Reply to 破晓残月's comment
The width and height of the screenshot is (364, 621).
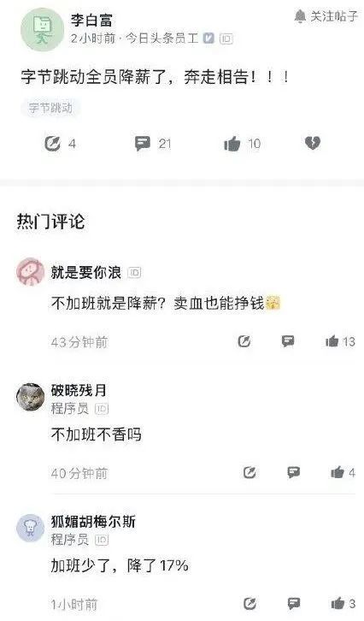pyautogui.click(x=293, y=472)
